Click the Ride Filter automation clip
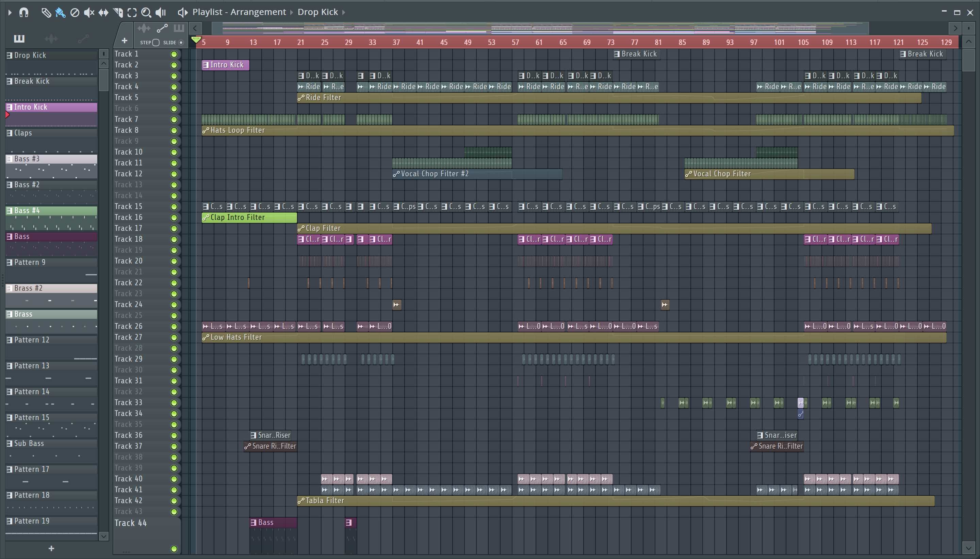The width and height of the screenshot is (980, 559). [609, 97]
